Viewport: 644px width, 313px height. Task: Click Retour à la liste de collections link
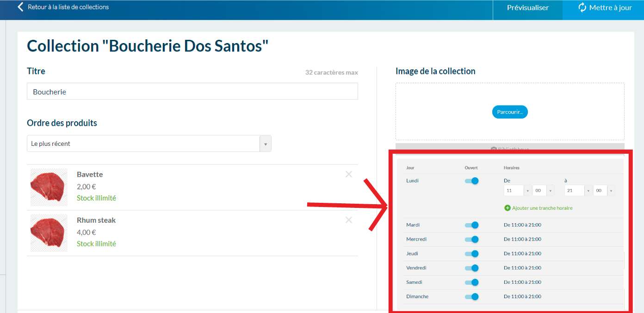(68, 7)
